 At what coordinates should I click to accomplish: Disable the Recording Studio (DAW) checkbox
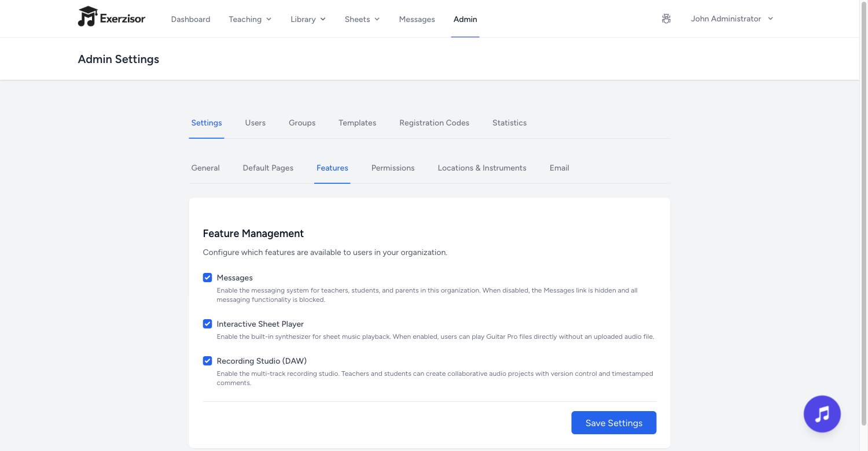click(x=207, y=361)
